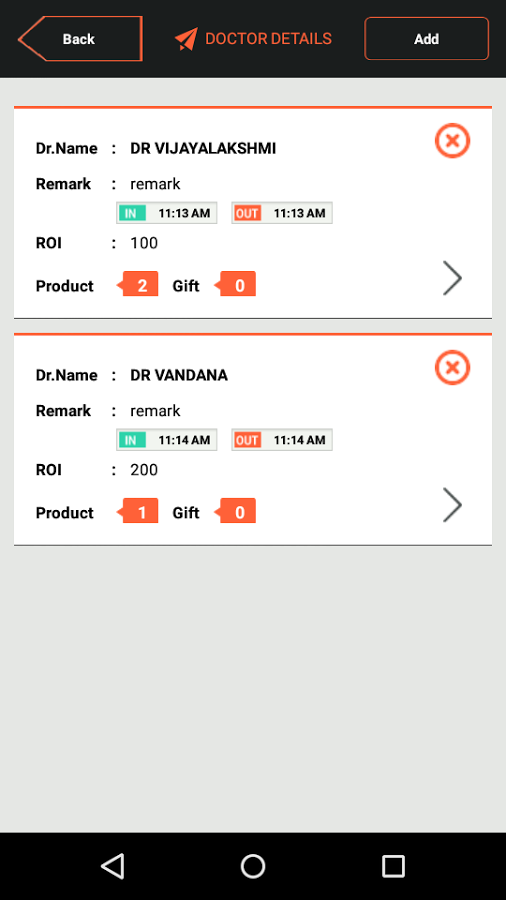Image resolution: width=506 pixels, height=900 pixels.
Task: Select OUT time 11:13 AM field
Action: [x=282, y=213]
